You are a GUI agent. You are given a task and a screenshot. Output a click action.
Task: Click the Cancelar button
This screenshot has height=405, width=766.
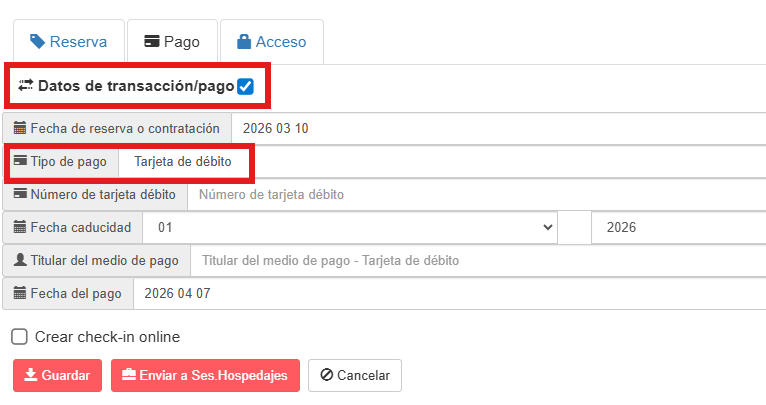(x=355, y=376)
